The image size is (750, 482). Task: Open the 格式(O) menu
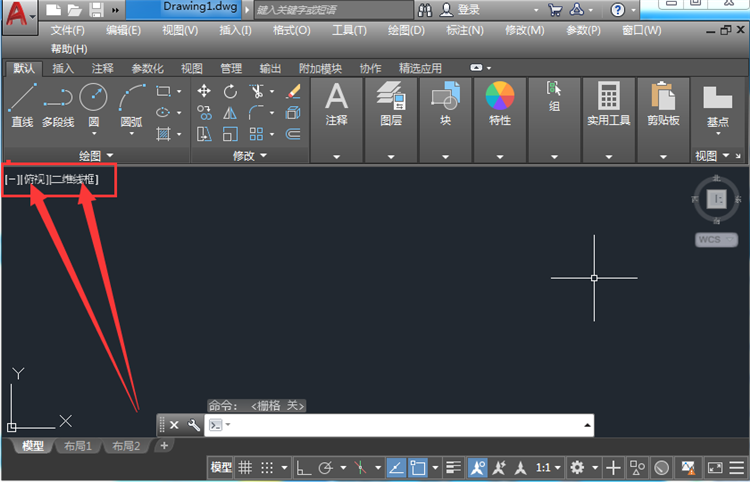pyautogui.click(x=291, y=31)
